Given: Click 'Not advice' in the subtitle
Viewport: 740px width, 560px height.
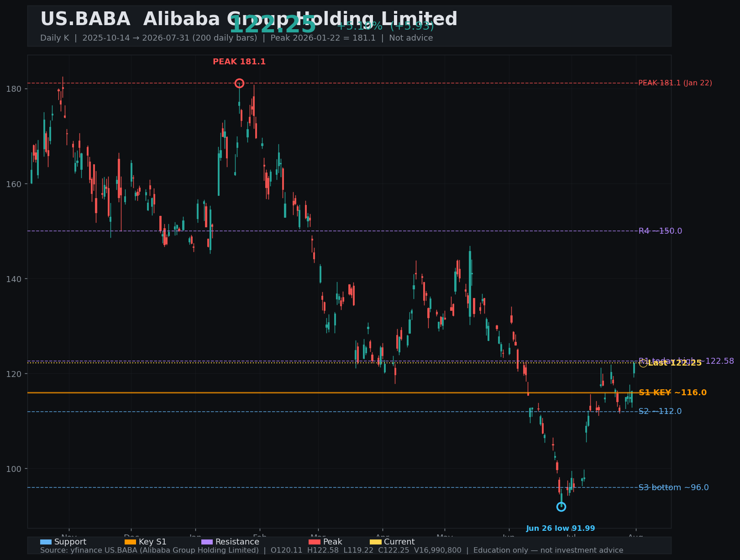Looking at the screenshot, I should click(411, 38).
